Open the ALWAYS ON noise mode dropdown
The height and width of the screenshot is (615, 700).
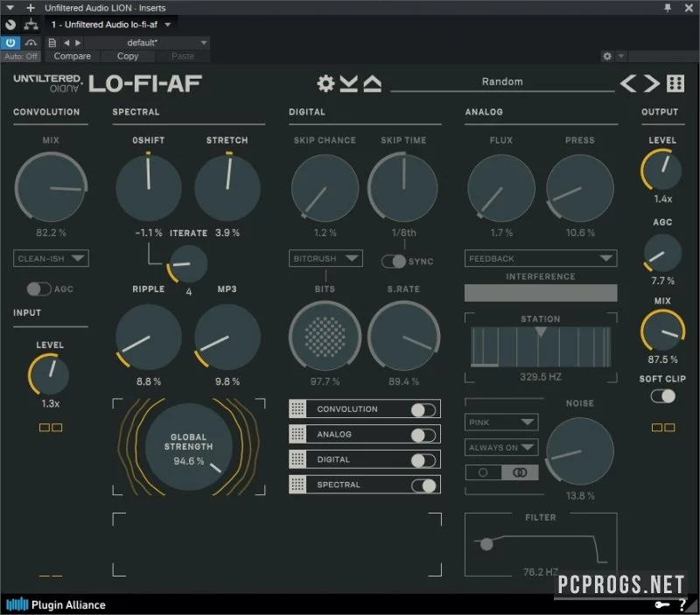(x=501, y=447)
